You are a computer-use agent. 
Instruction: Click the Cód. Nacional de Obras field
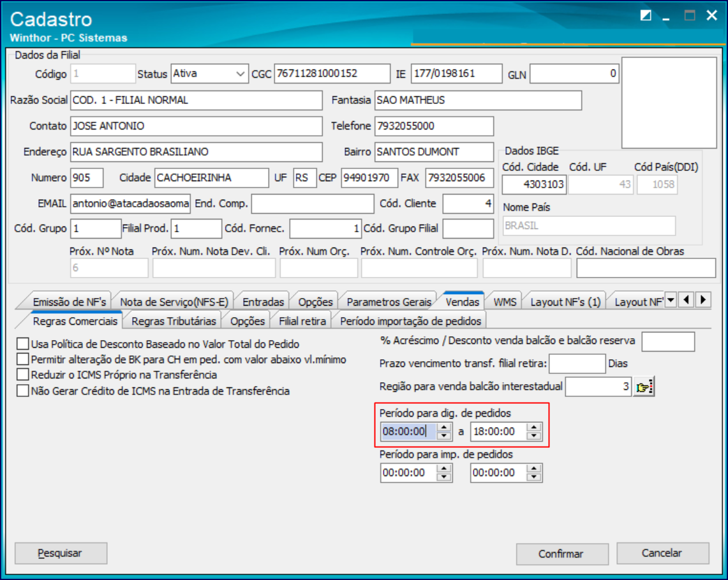coord(646,268)
